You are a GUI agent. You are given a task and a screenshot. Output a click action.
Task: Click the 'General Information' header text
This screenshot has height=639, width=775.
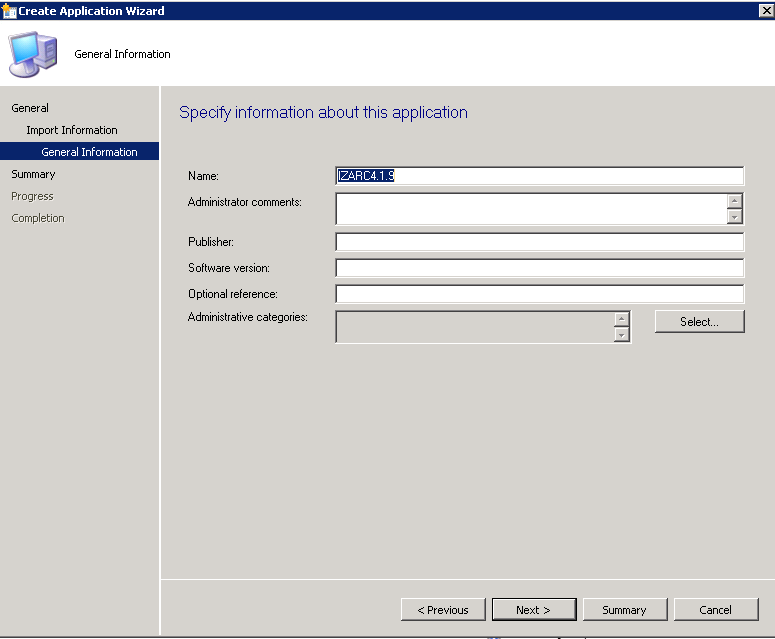point(123,54)
